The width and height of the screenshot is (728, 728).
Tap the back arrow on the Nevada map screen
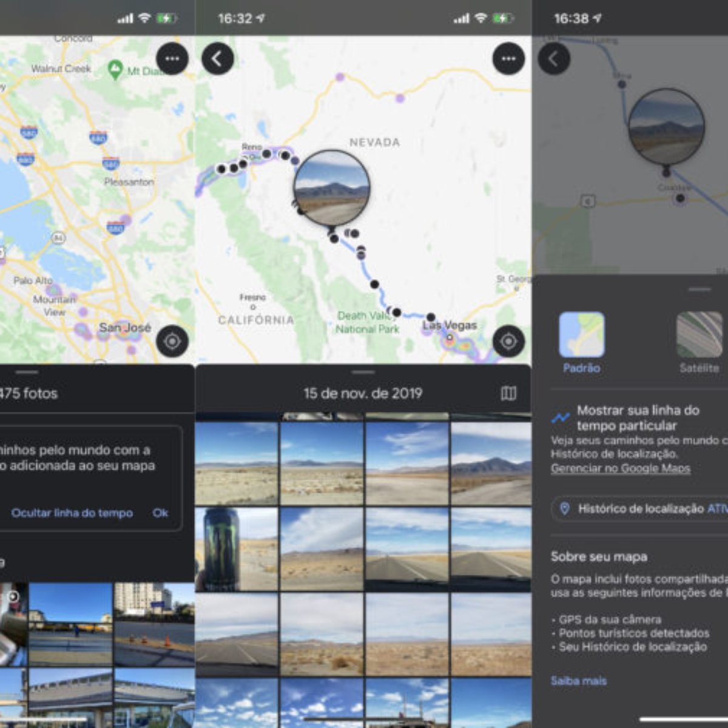[218, 59]
